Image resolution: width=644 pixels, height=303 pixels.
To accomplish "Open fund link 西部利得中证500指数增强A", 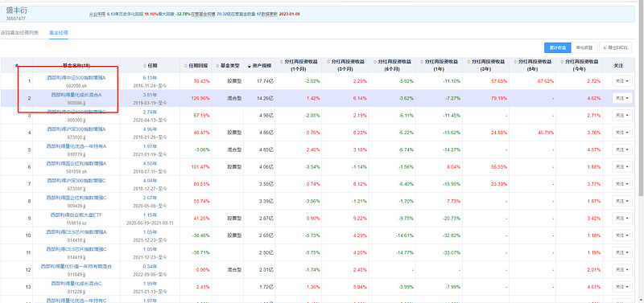I will point(76,77).
